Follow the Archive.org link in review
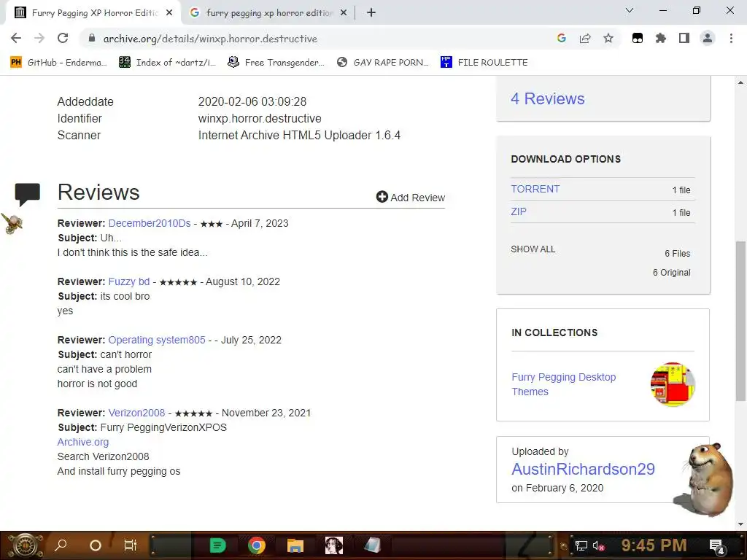The width and height of the screenshot is (747, 560). click(x=83, y=442)
